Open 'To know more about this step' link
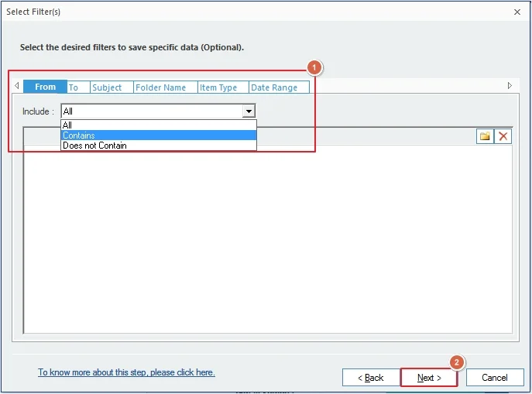Viewport: 532px width, 394px height. coord(126,372)
